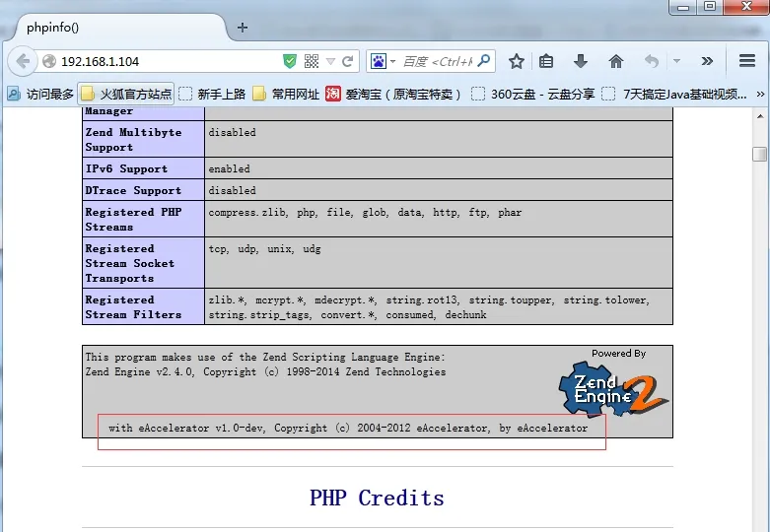Open 常用网址 bookmark folder
770x532 pixels.
(x=286, y=94)
